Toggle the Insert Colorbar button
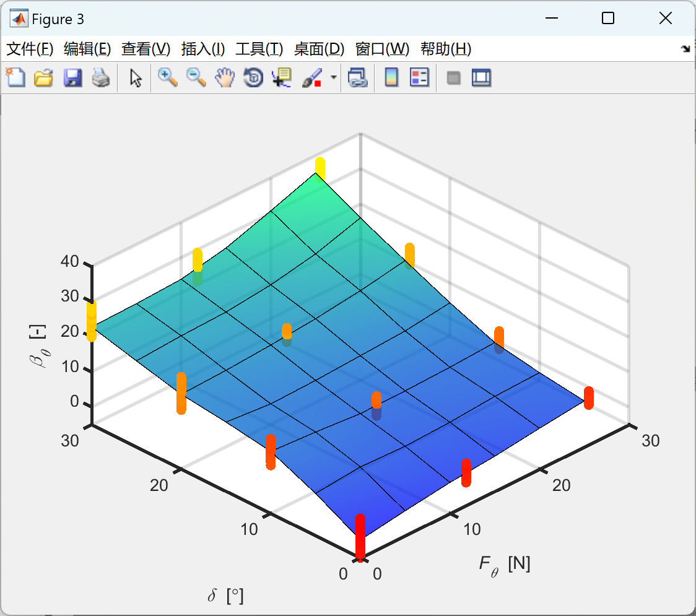 coord(391,78)
